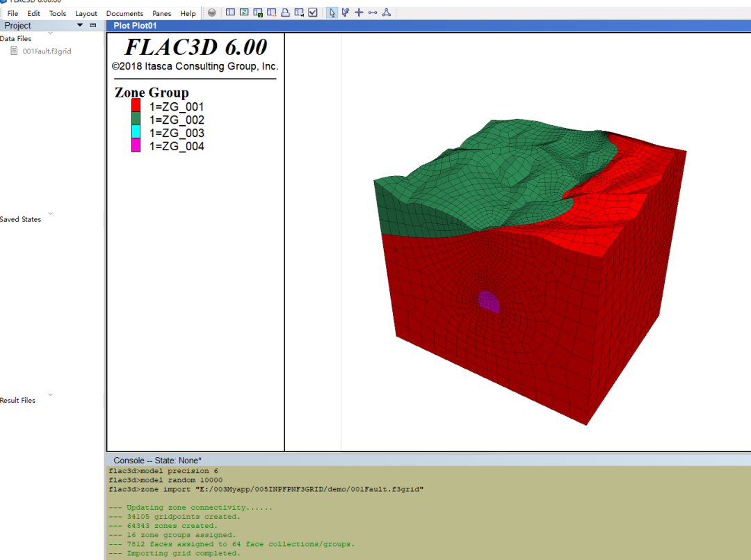Screen dimensions: 751x560
Task: Click the '34105 gridpoints created' console line
Action: (x=175, y=517)
